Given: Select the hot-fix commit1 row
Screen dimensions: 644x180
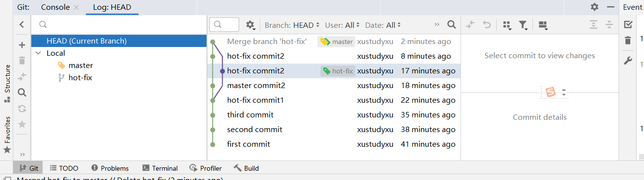Looking at the screenshot, I should coord(334,100).
